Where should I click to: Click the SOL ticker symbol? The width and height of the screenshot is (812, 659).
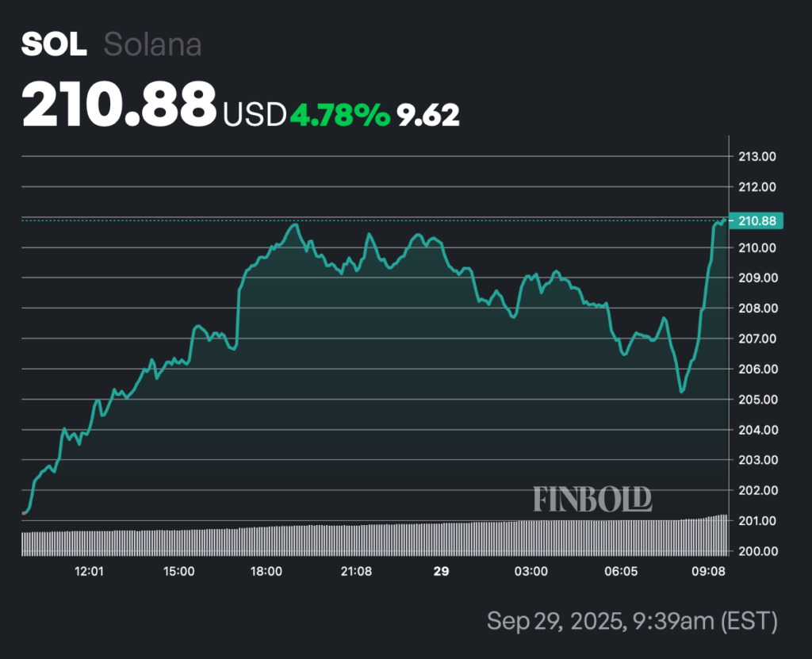[x=54, y=45]
